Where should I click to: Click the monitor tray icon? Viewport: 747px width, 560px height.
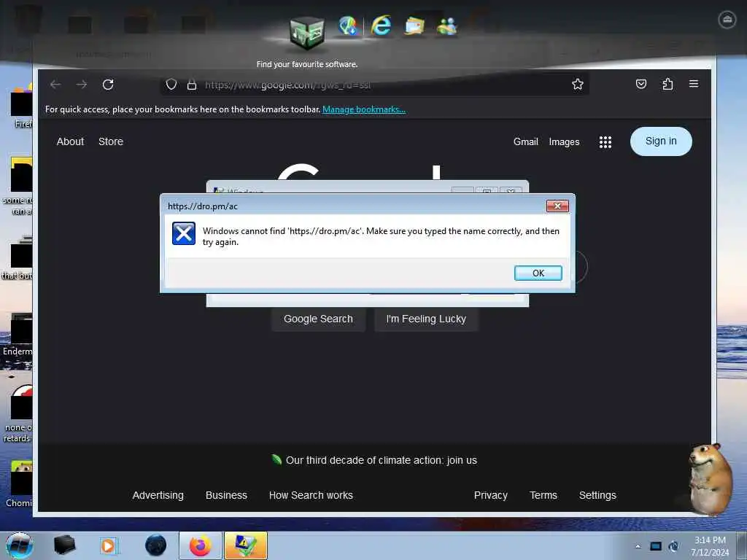[x=656, y=546]
